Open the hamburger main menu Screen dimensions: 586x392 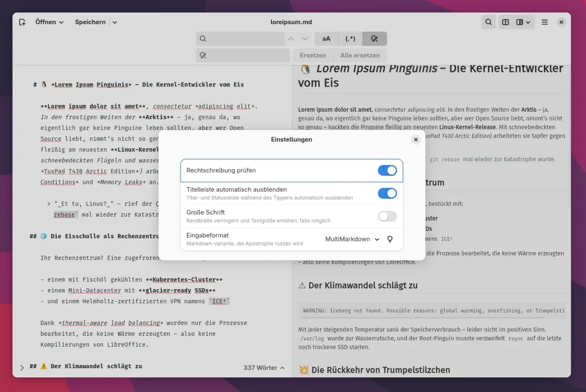pos(544,22)
